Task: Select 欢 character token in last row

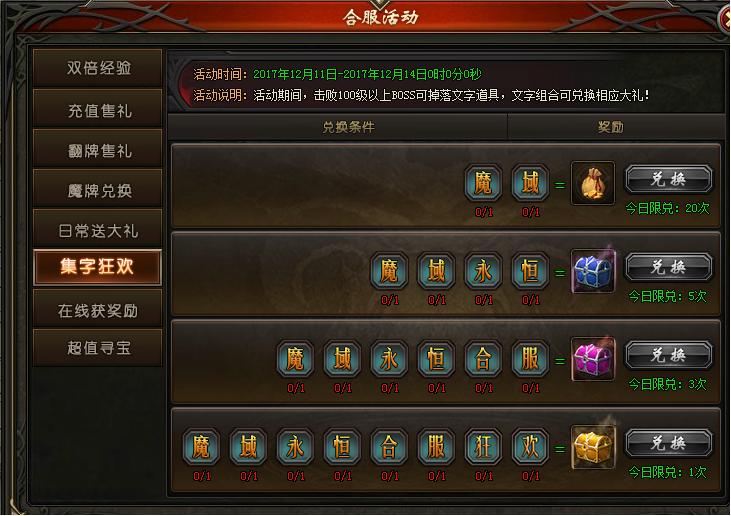Action: [530, 447]
